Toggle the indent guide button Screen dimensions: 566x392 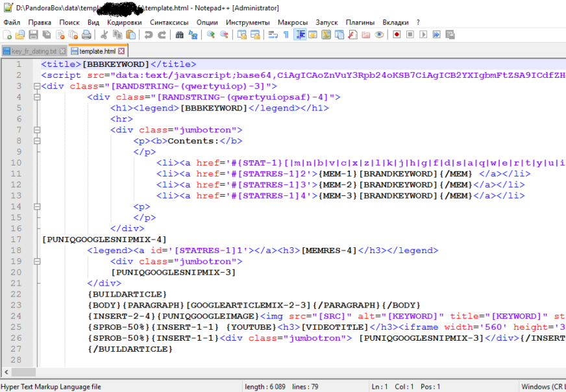[300, 34]
